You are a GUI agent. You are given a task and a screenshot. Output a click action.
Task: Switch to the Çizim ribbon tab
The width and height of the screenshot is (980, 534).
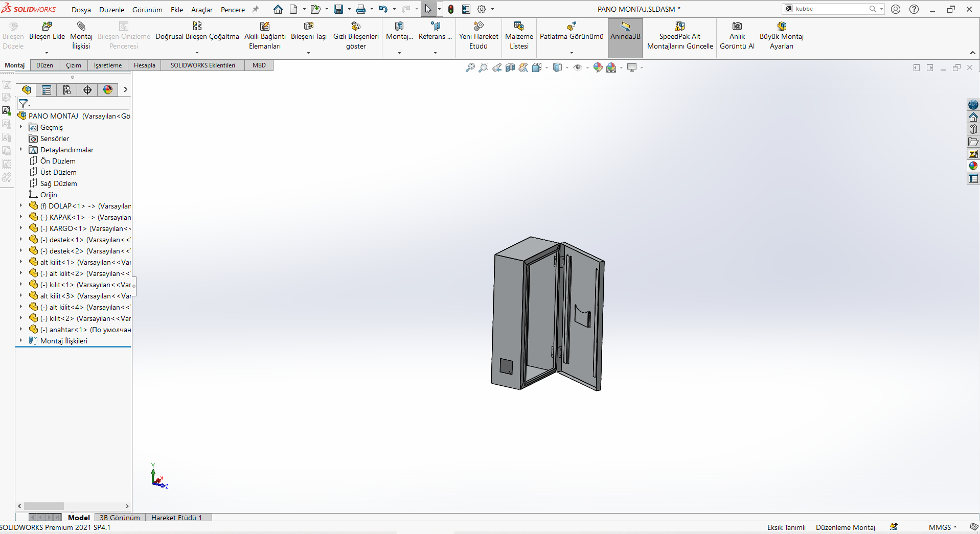click(x=74, y=65)
